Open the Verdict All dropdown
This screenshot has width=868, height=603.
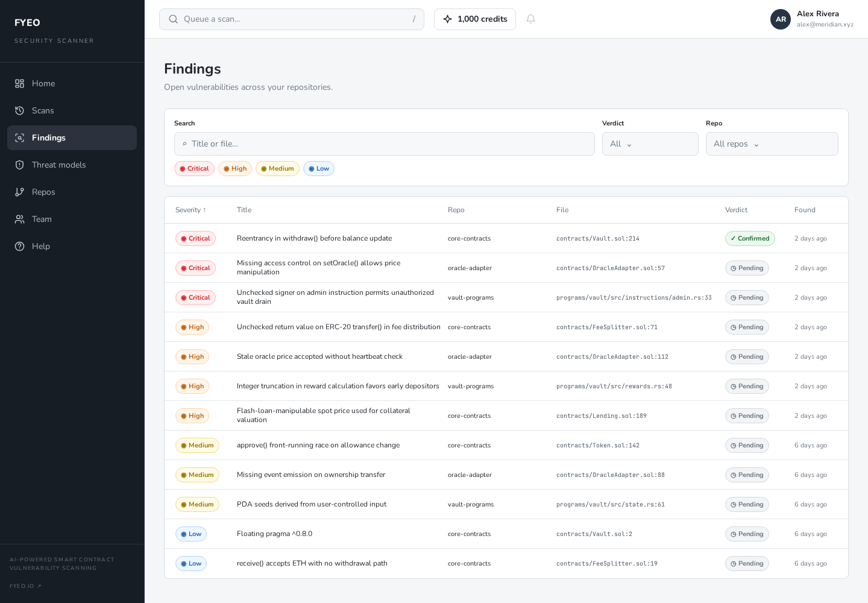(x=650, y=144)
